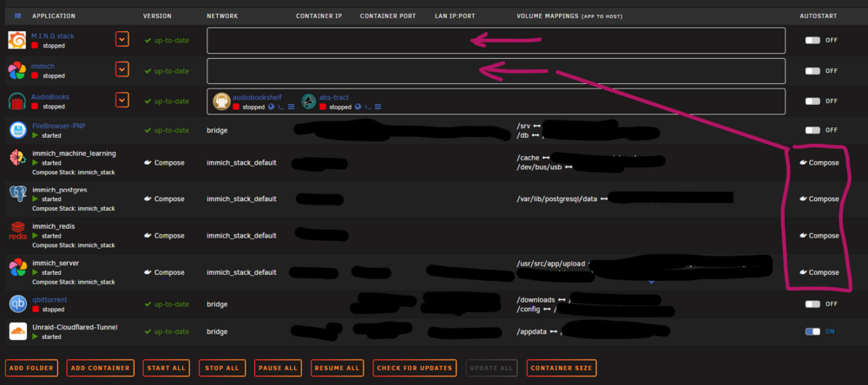
Task: Enable autostart for qbittorrent
Action: 812,304
